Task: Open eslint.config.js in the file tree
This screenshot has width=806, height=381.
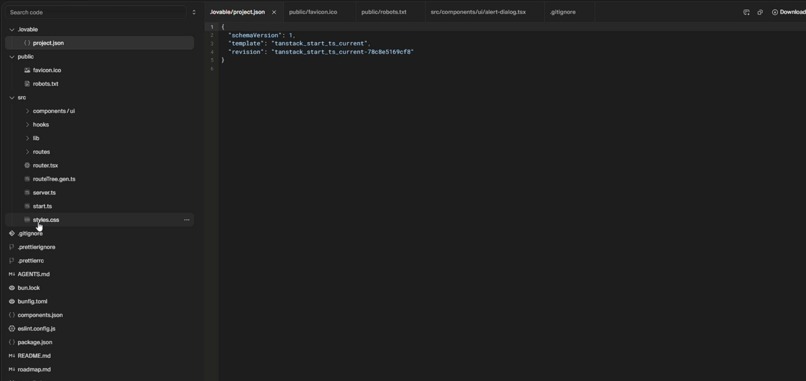Action: (36, 329)
